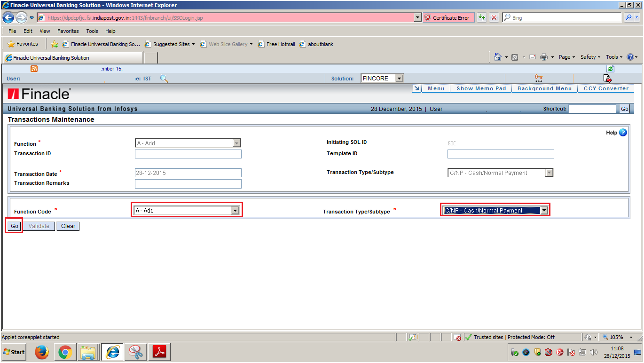Click the volume speaker tray icon
Viewport: 644px width, 363px height.
point(594,352)
